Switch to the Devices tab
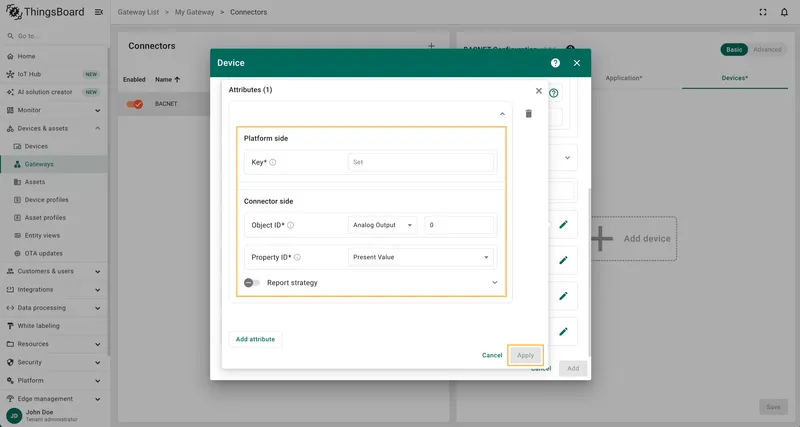This screenshot has height=427, width=800. [x=735, y=78]
